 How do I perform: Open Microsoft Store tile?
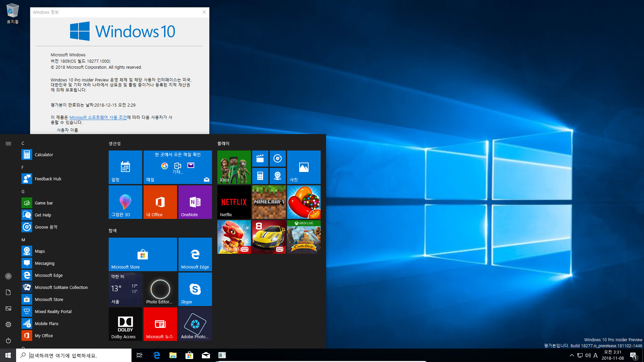(143, 254)
